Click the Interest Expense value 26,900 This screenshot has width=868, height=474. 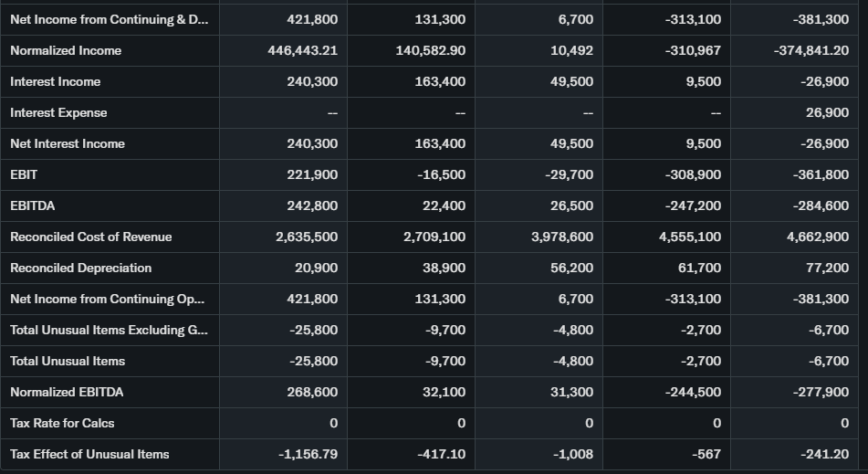827,112
